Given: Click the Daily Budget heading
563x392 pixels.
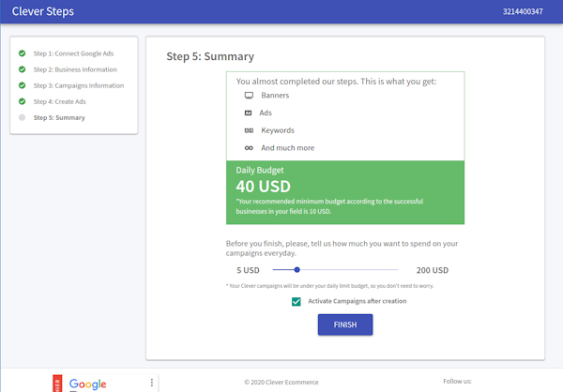Looking at the screenshot, I should pyautogui.click(x=260, y=170).
